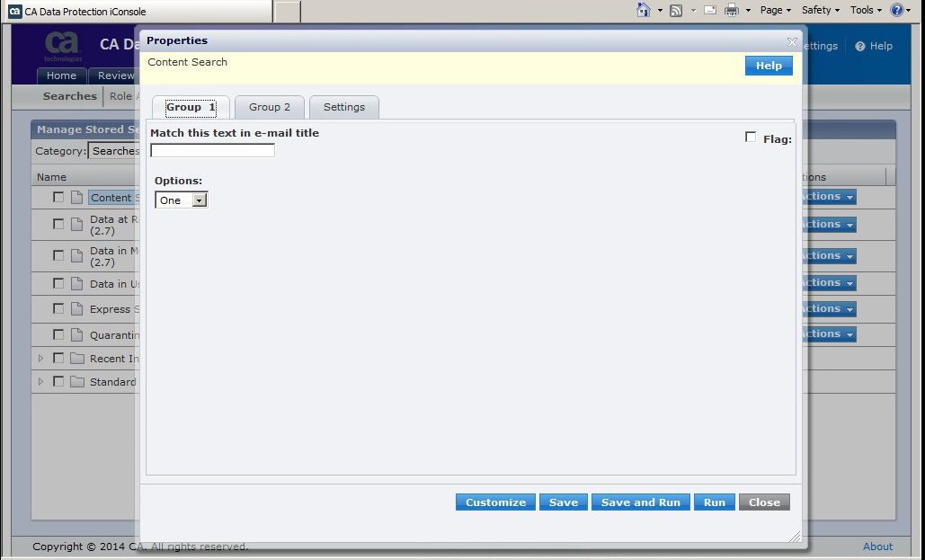The width and height of the screenshot is (925, 560).
Task: Click the Data in Motion document icon
Action: point(76,255)
